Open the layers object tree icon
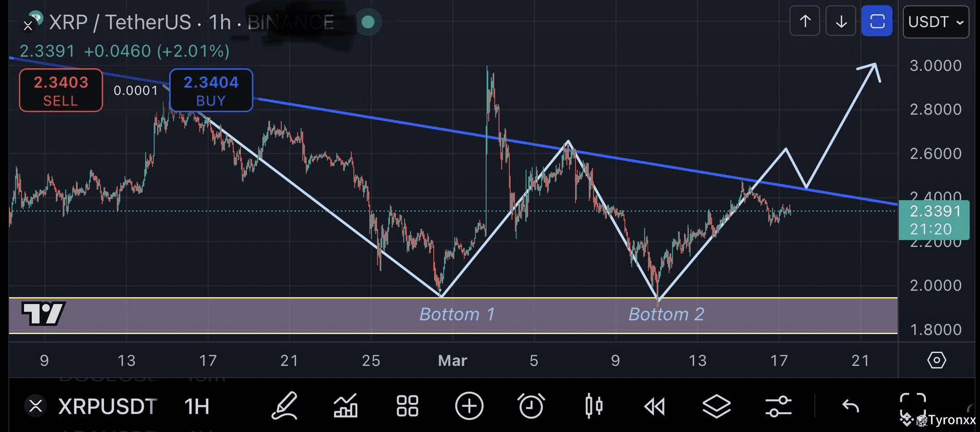This screenshot has width=980, height=432. (x=717, y=406)
